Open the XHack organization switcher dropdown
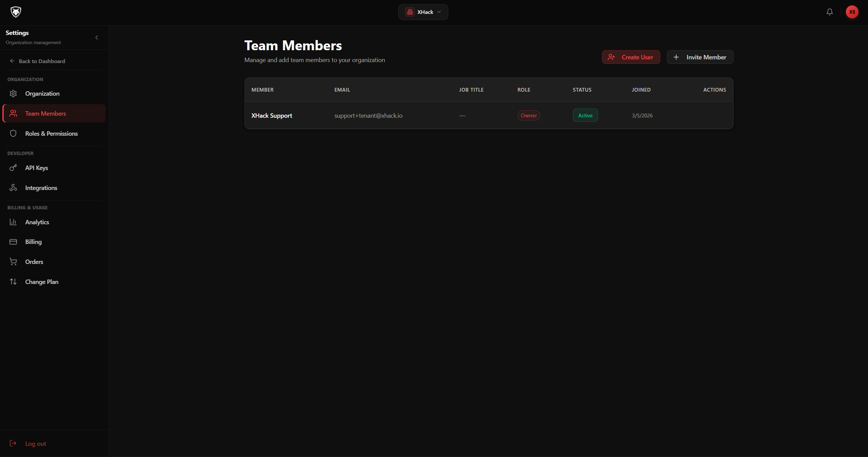 (423, 12)
